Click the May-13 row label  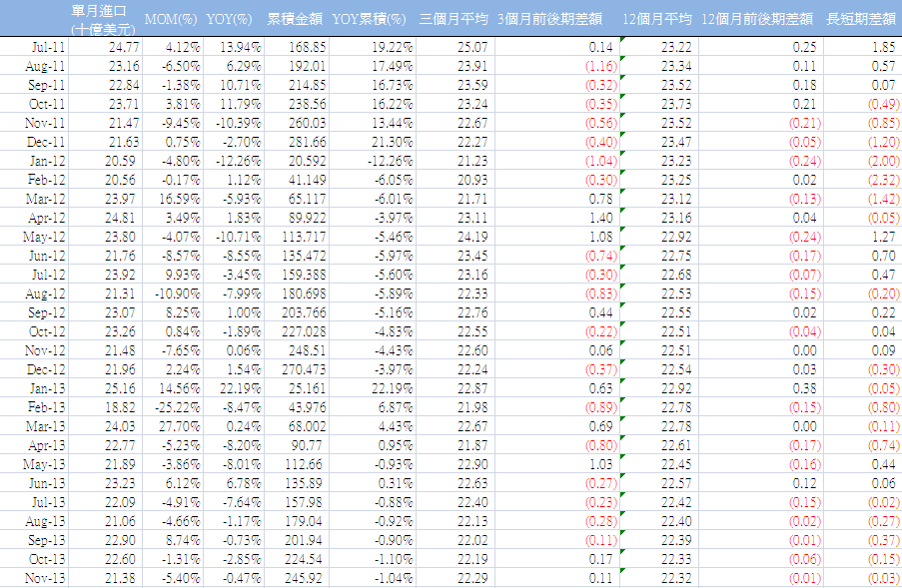tap(44, 464)
